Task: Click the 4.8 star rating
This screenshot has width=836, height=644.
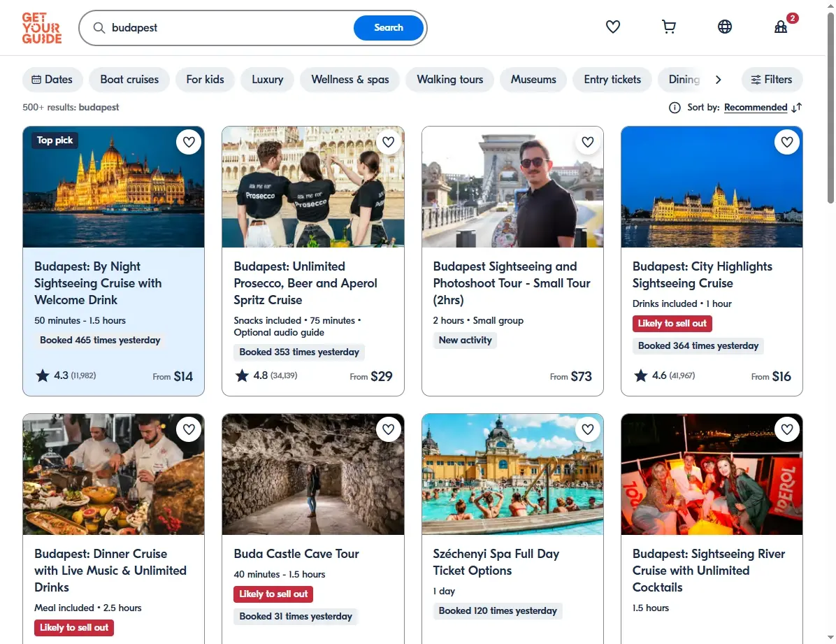Action: coord(266,375)
